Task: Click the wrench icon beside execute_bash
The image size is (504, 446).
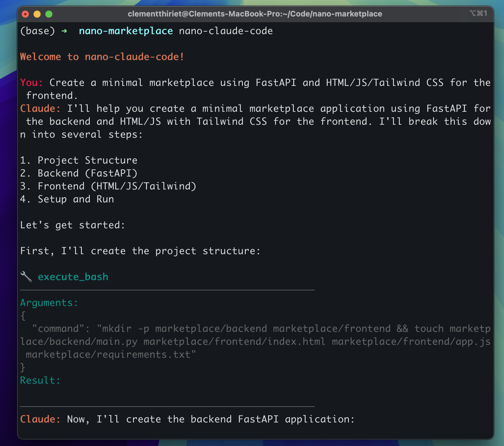Action: tap(26, 277)
